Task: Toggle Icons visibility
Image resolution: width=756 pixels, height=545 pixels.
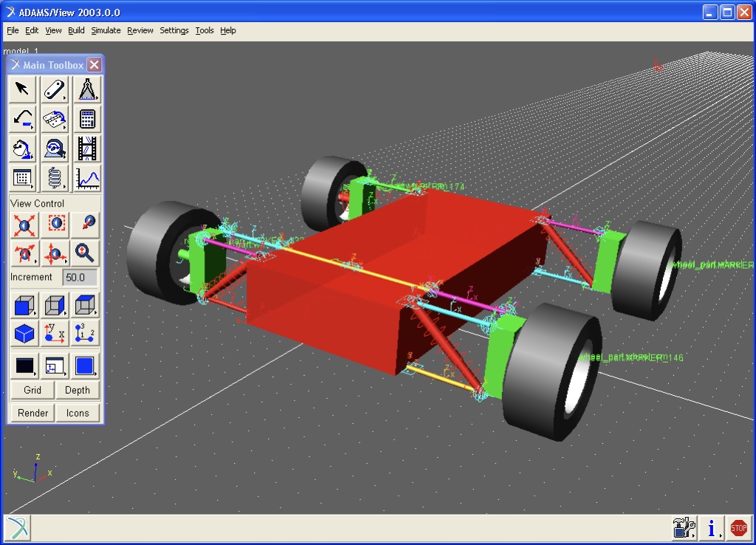Action: point(77,414)
